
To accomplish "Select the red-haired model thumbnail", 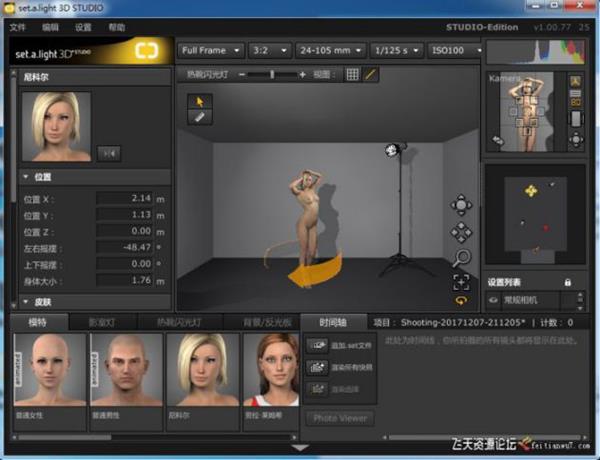I will (x=271, y=370).
